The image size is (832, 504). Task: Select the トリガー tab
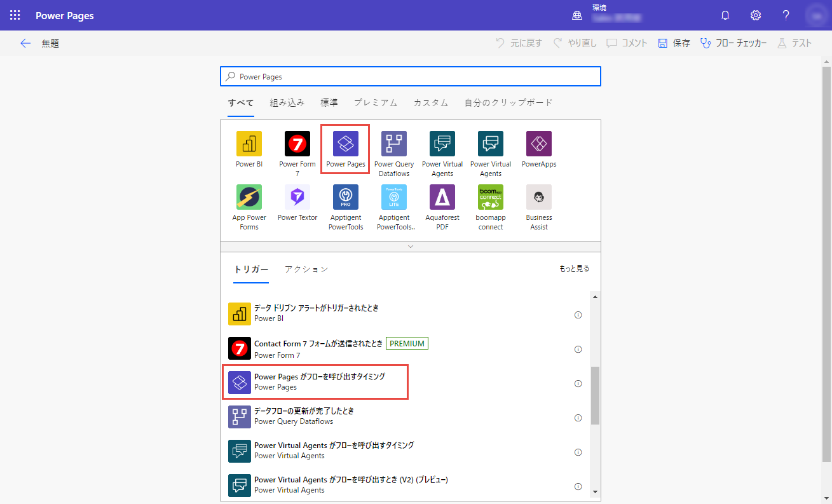point(251,269)
